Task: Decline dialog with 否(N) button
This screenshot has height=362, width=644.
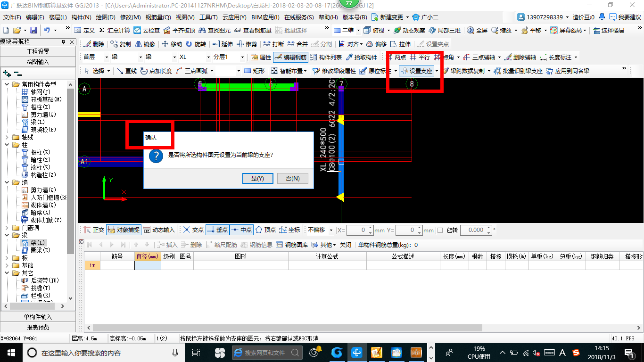Action: click(292, 179)
